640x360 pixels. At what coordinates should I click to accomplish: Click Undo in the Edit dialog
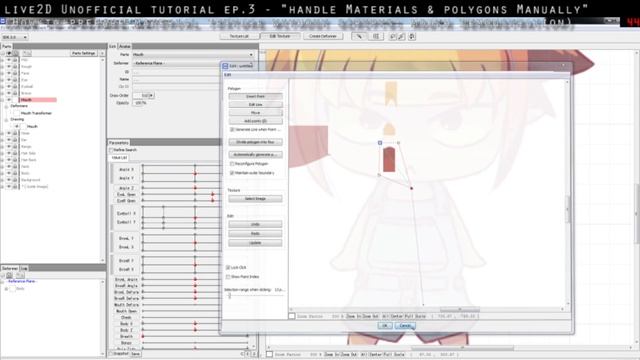tap(255, 224)
